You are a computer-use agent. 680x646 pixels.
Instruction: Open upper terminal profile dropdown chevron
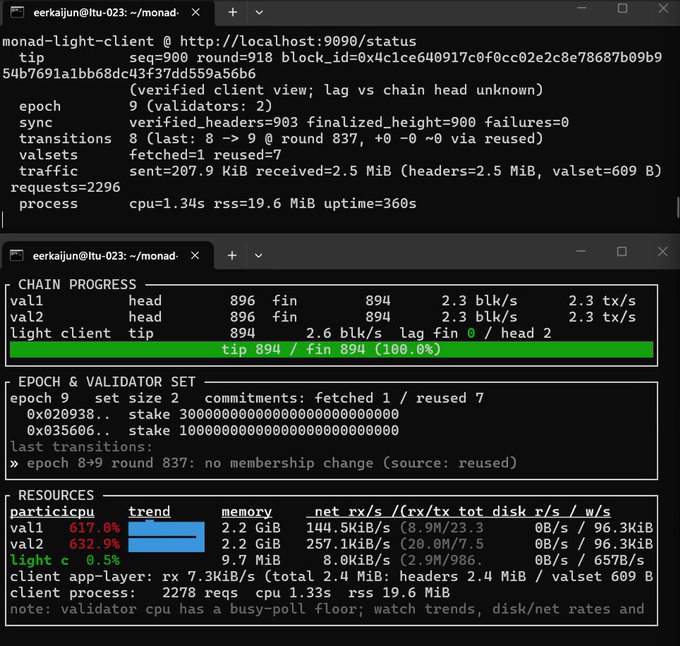[259, 13]
